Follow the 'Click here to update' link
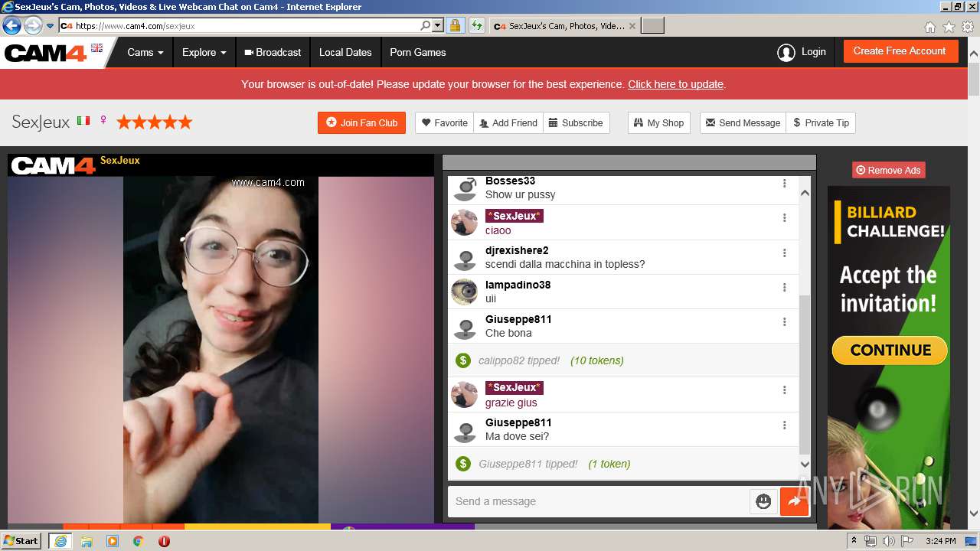The width and height of the screenshot is (980, 551). pos(675,84)
